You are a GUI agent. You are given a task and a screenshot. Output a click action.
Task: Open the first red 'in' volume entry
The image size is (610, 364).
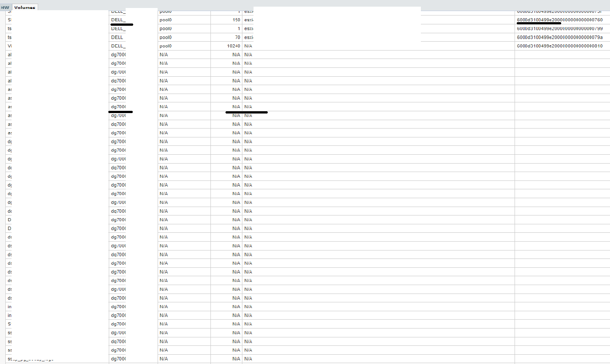click(10, 307)
